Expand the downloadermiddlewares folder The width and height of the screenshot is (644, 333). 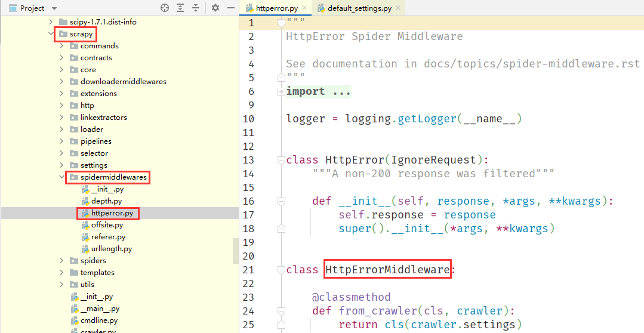pos(61,82)
